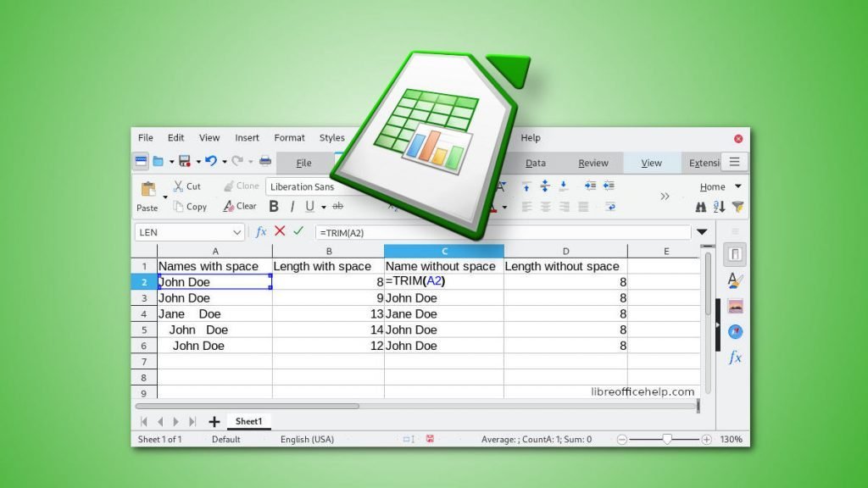Viewport: 868px width, 488px height.
Task: Open the Function Wizard fx icon
Action: pyautogui.click(x=261, y=232)
